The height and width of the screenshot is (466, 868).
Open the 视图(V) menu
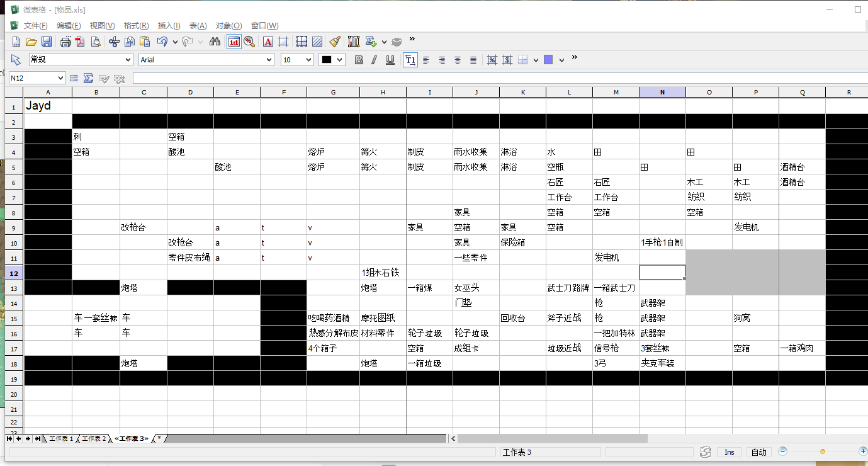pyautogui.click(x=102, y=26)
